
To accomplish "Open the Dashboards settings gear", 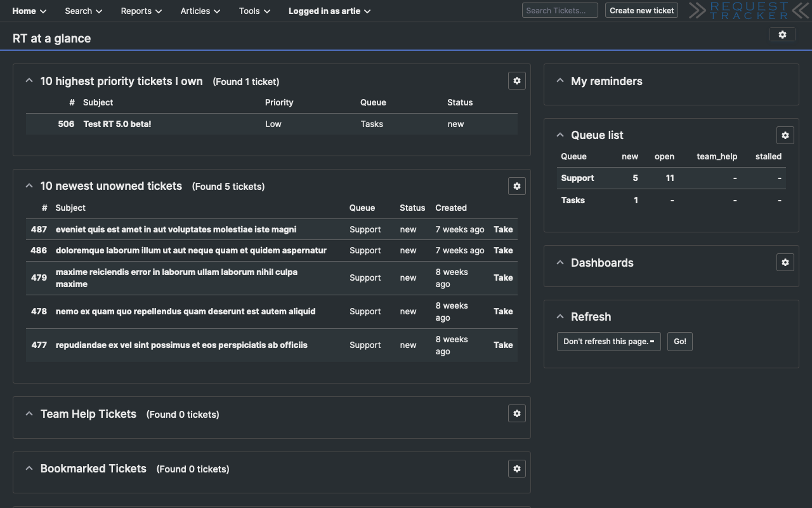I will click(x=785, y=262).
